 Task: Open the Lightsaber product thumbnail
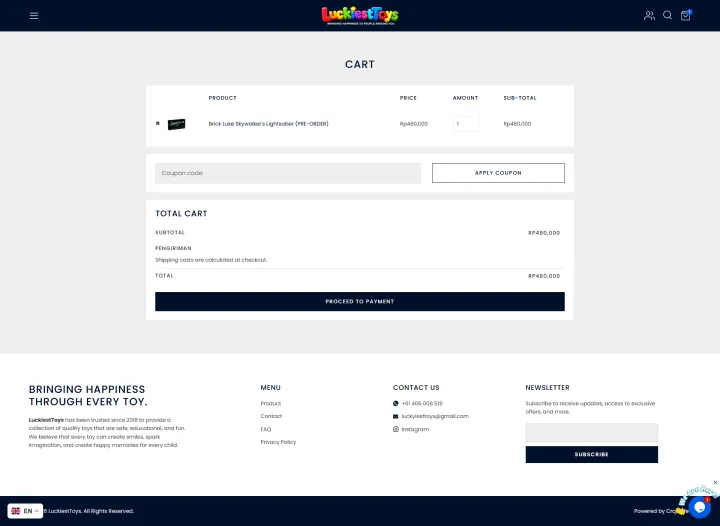pos(176,124)
